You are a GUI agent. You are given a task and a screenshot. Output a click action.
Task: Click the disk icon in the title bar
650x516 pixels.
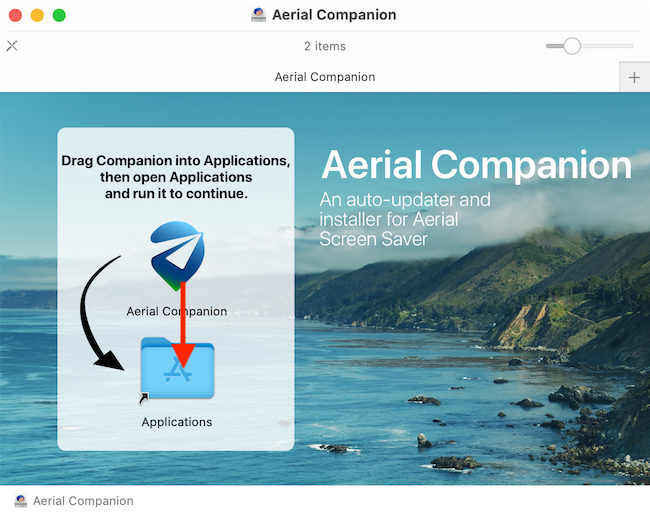(x=259, y=15)
